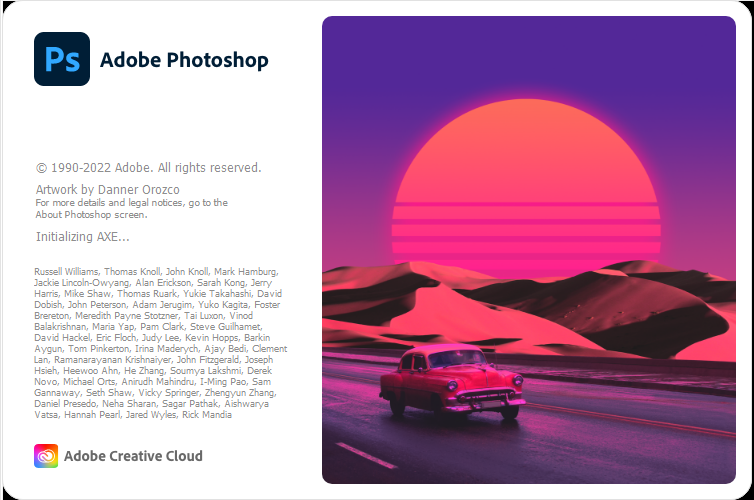Image resolution: width=754 pixels, height=500 pixels.
Task: Click the striped setting sun in artwork
Action: coord(526,185)
